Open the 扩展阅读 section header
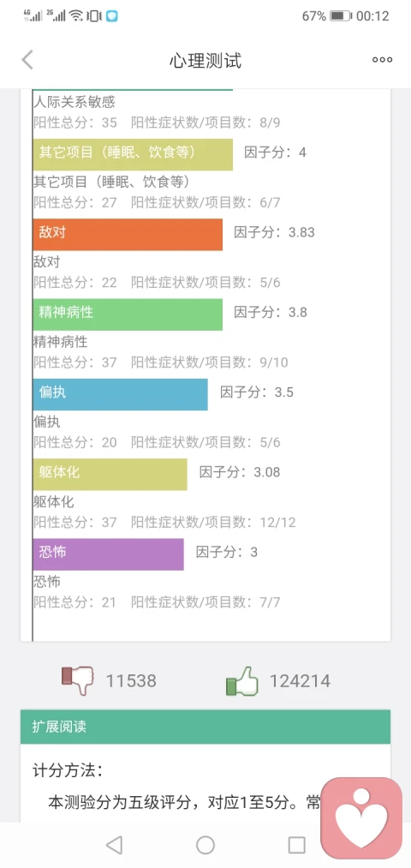Viewport: 411px width, 868px height. click(205, 727)
